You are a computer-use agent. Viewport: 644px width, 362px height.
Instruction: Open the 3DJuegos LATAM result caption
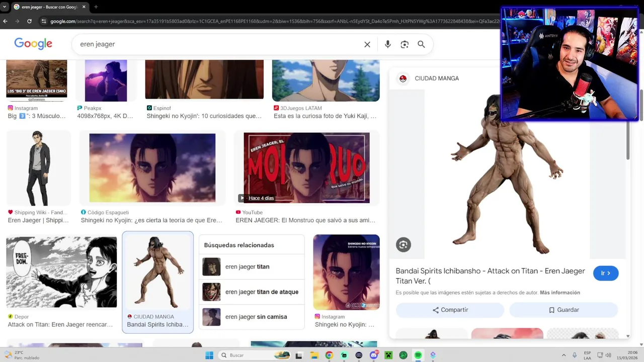[x=325, y=116]
